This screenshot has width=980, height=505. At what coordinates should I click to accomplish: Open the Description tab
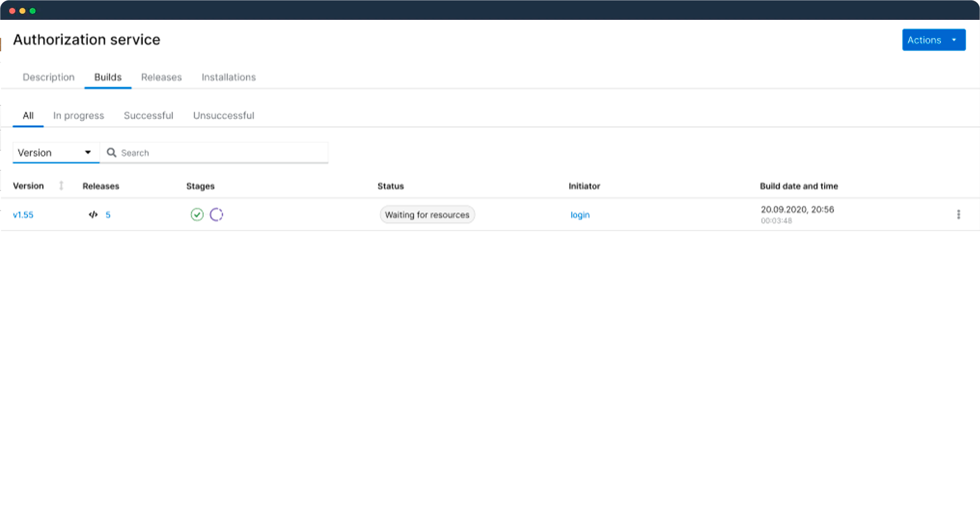48,77
